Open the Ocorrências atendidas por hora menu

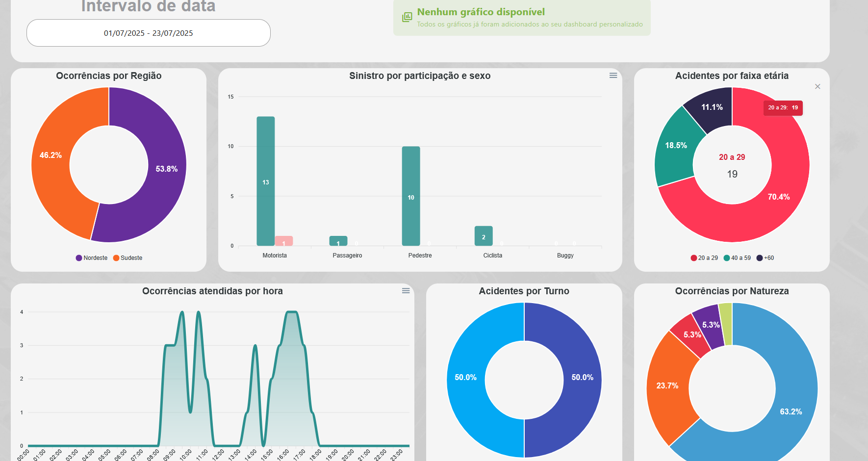(406, 291)
